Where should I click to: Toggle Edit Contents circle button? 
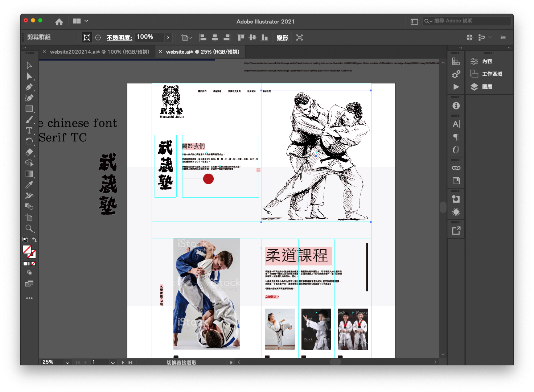(x=98, y=37)
